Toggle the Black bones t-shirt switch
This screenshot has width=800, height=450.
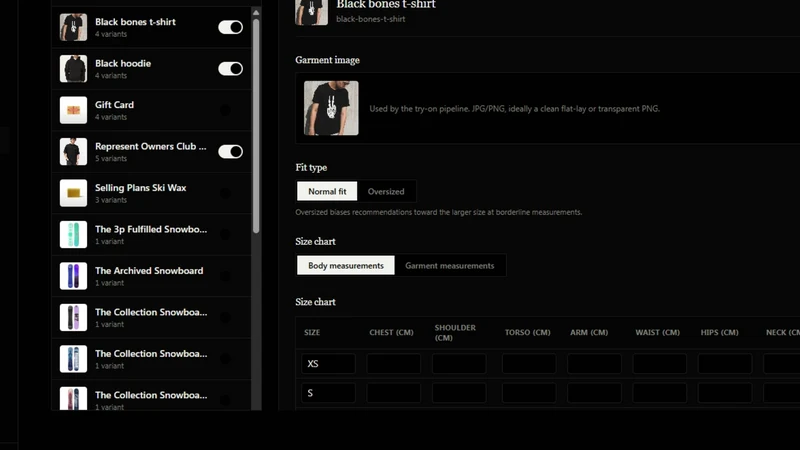[x=230, y=27]
